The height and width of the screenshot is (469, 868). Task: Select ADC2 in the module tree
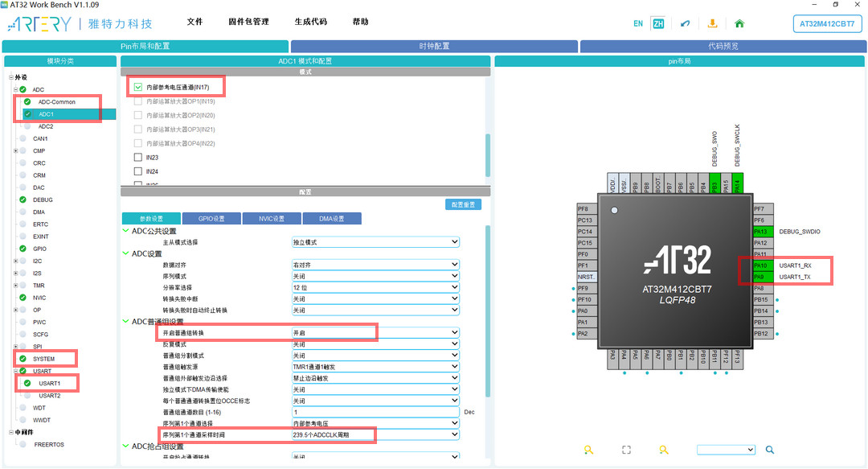click(x=46, y=126)
